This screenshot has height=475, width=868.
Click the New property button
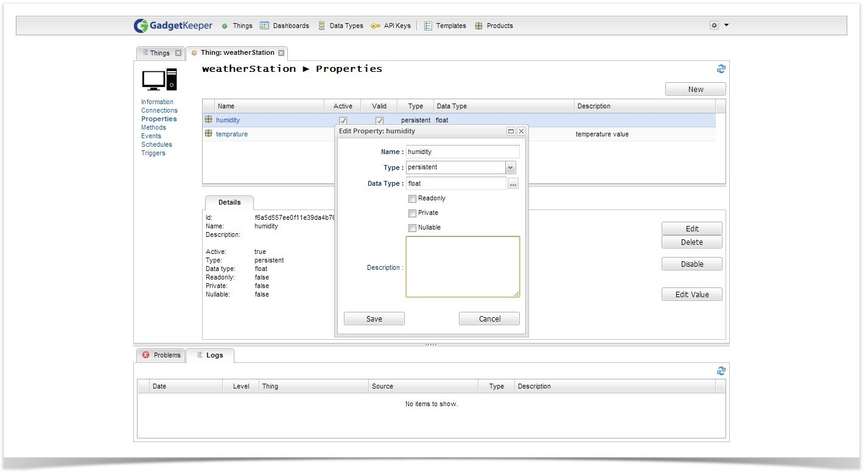coord(695,89)
